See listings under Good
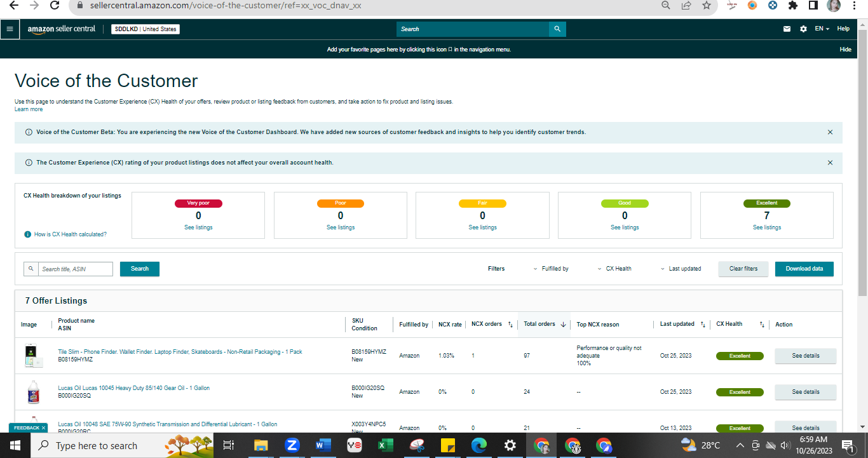Viewport: 868px width, 458px height. pyautogui.click(x=625, y=227)
